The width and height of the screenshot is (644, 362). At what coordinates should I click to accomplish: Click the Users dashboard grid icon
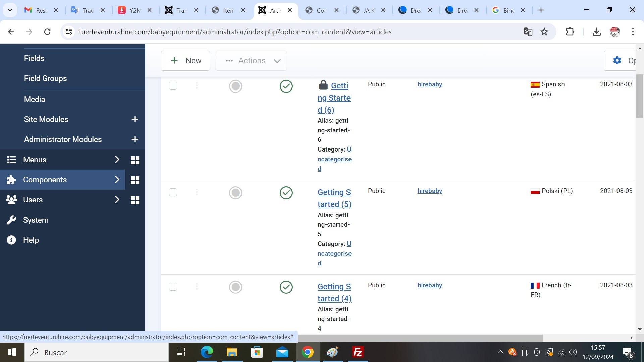(135, 200)
